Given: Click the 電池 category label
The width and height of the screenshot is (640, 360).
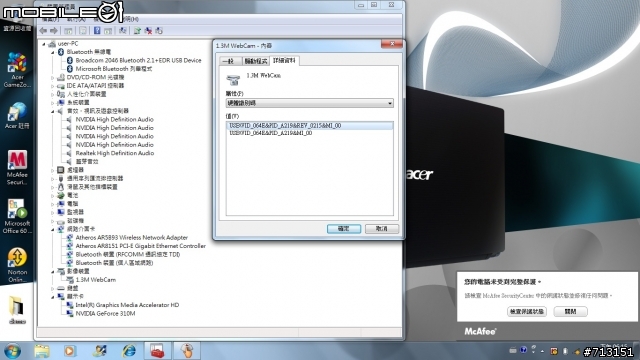Looking at the screenshot, I should 73,196.
